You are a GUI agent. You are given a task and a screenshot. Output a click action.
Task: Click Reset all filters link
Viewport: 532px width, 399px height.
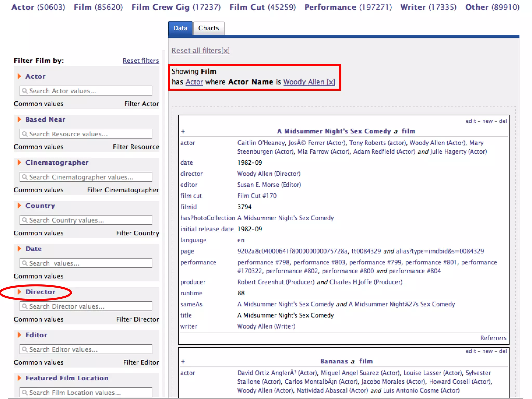[x=201, y=50]
